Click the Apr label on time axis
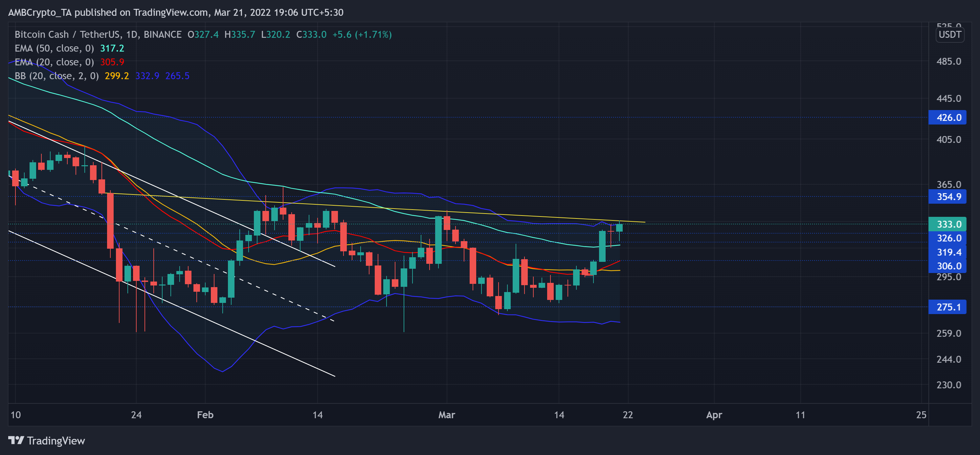 714,415
